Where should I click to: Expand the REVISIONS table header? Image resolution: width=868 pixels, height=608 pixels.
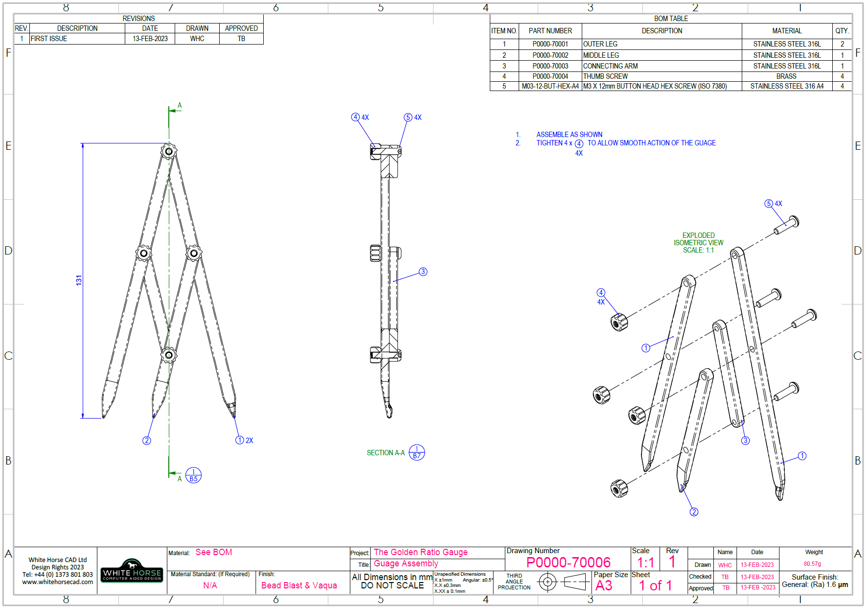pyautogui.click(x=138, y=18)
